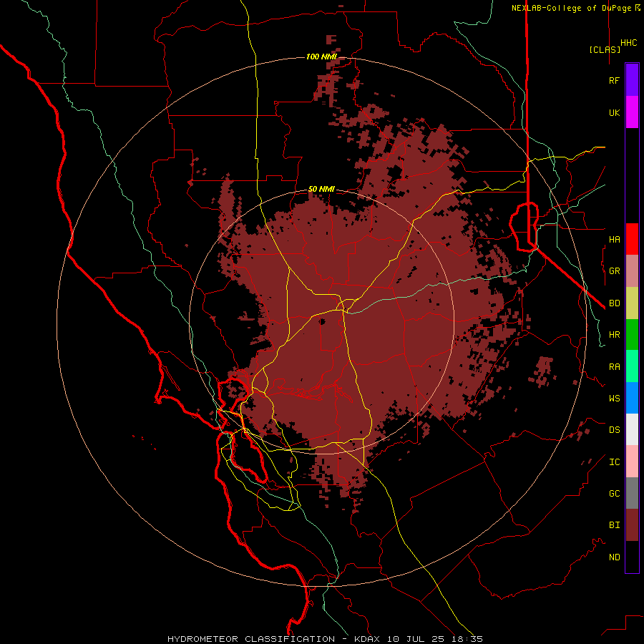Click the purple RF color swatch

click(632, 80)
